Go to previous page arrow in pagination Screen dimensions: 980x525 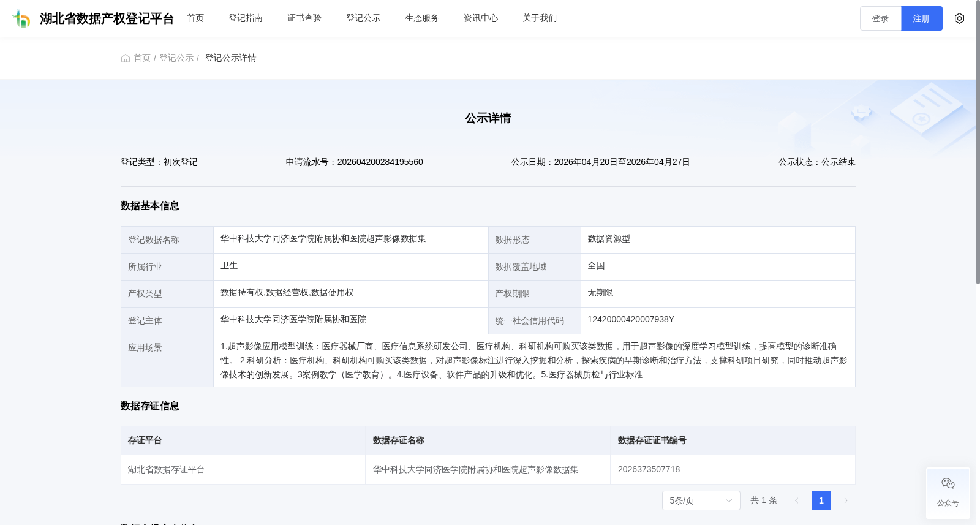pyautogui.click(x=796, y=500)
